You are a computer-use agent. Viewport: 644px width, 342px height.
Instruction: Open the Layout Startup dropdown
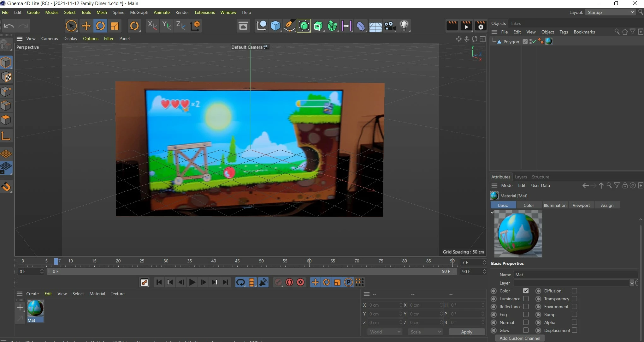tap(611, 12)
